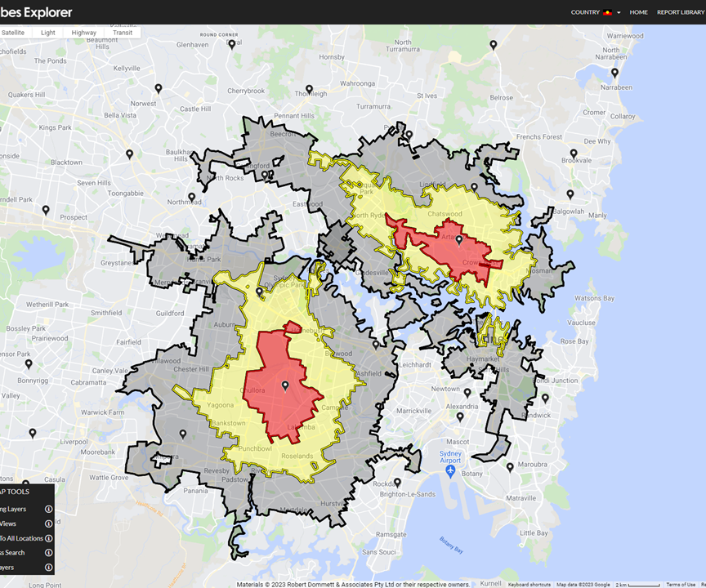Click the location pin above Bonnyrigg

tap(29, 364)
